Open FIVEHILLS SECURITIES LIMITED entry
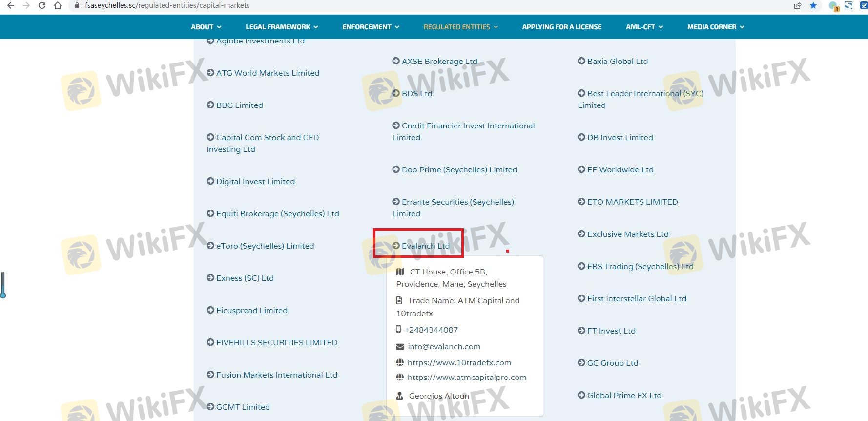The width and height of the screenshot is (868, 421). 272,342
